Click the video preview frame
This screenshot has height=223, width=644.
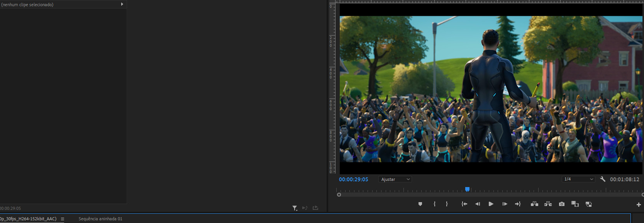(x=491, y=89)
